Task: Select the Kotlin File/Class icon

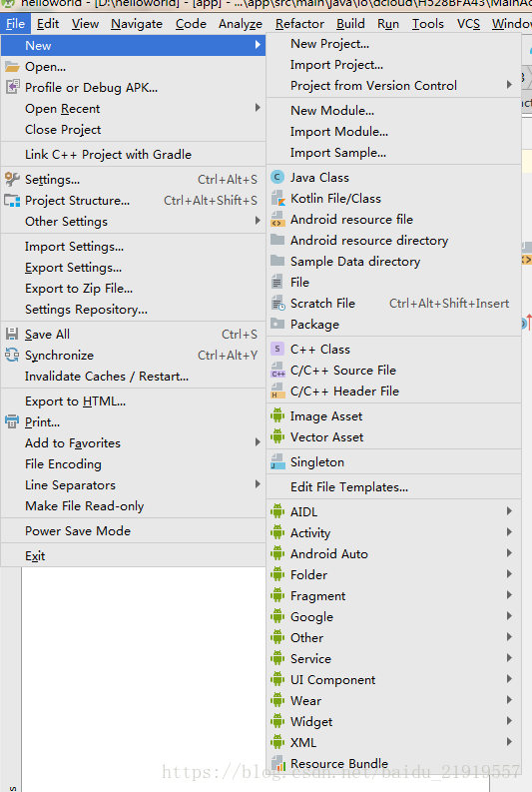Action: (x=277, y=199)
